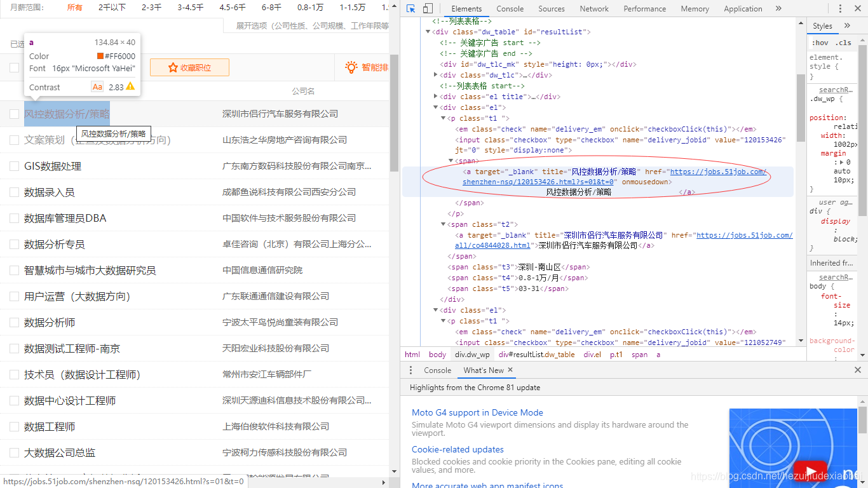The image size is (868, 488).
Task: Click div#resultList.dw_table breadcrumb
Action: click(537, 355)
